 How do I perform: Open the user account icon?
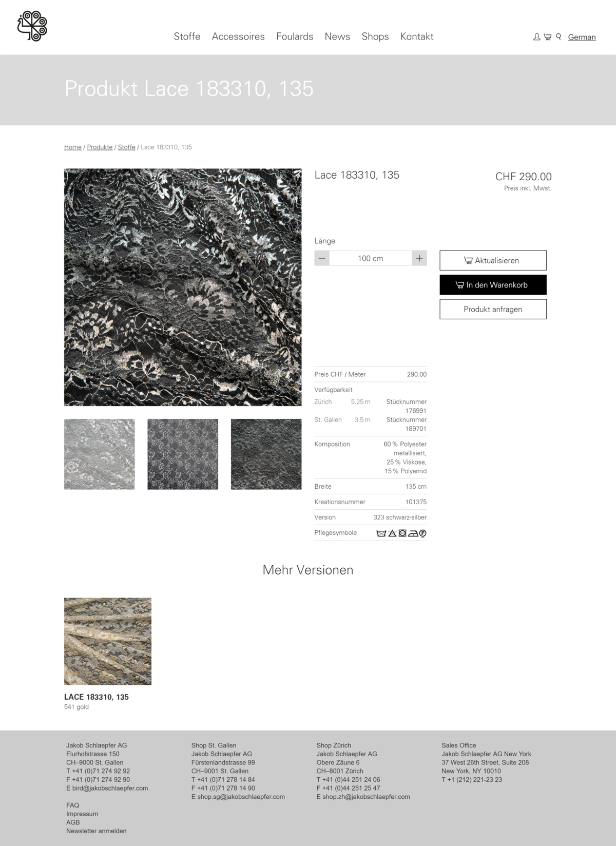536,37
